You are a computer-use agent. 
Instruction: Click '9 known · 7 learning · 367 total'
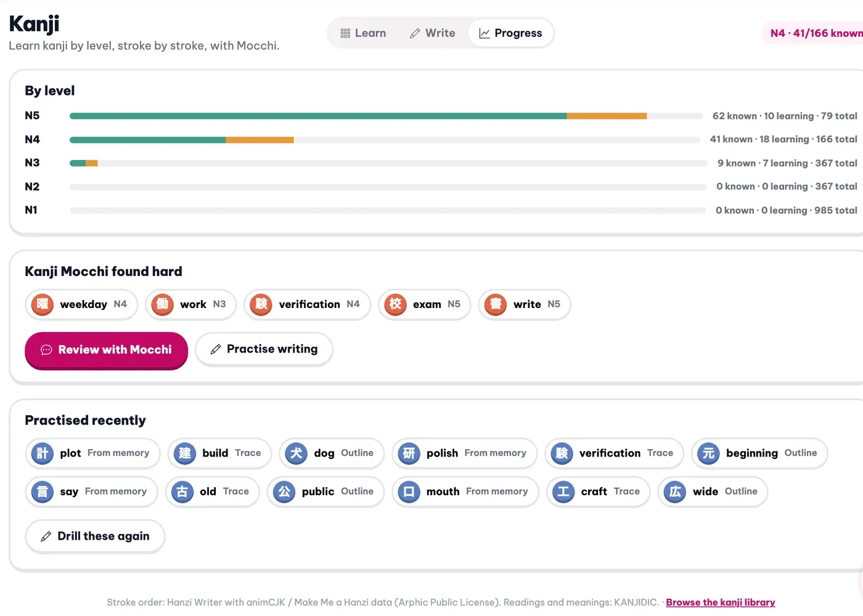[787, 163]
